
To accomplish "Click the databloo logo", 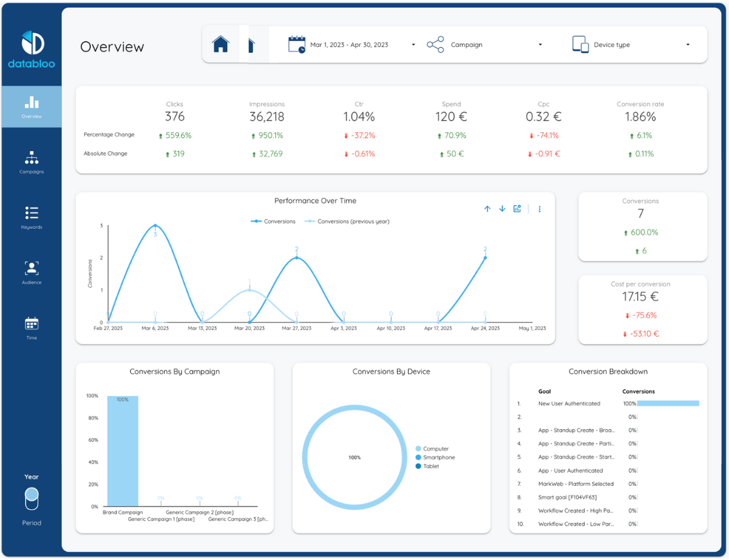I will pos(31,47).
